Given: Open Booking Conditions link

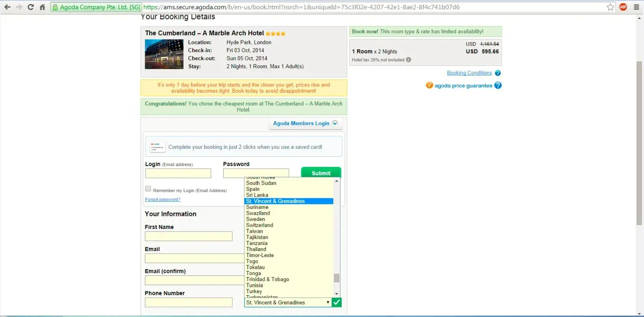Looking at the screenshot, I should [469, 73].
